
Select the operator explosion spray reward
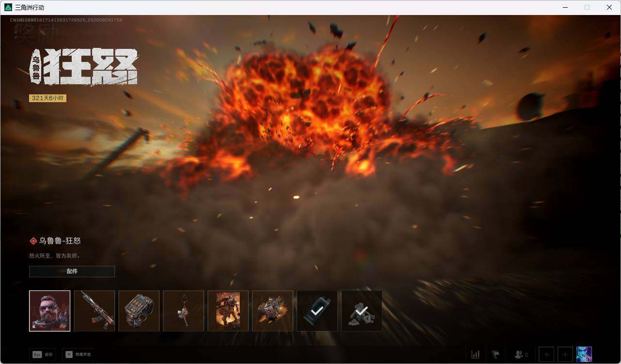(273, 311)
